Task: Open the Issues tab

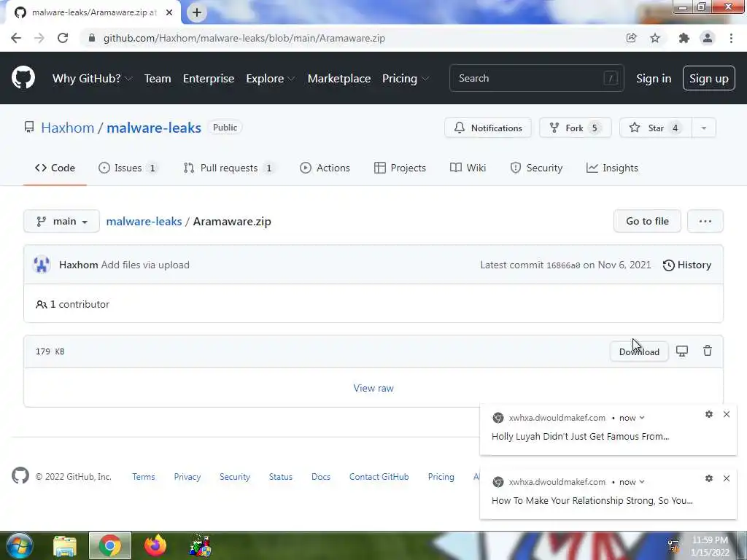Action: 128,168
